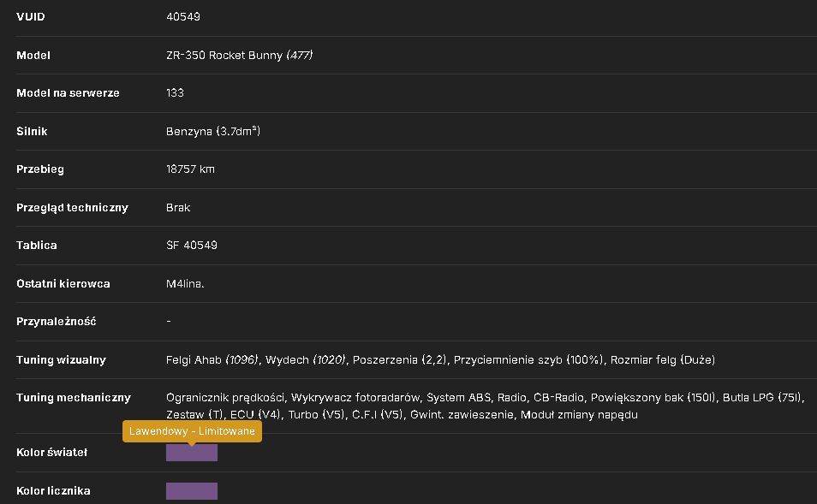The height and width of the screenshot is (504, 817).
Task: Click the last driver name M4lina.
Action: [x=185, y=284]
